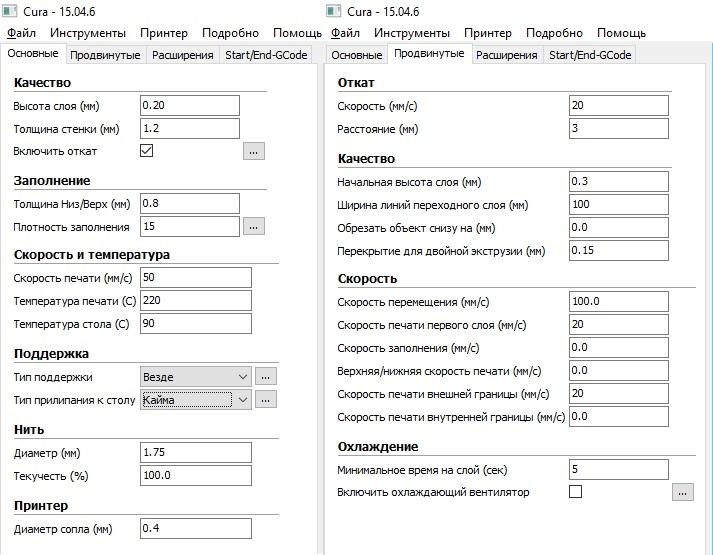
Task: Open left window's Start/End-GCode tab
Action: [x=267, y=55]
